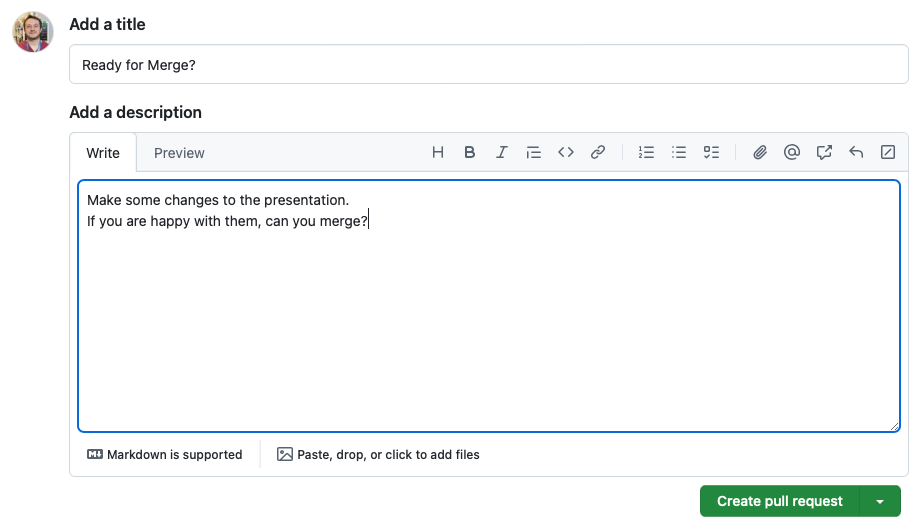Open slash commands icon
The width and height of the screenshot is (917, 528).
[x=888, y=153]
